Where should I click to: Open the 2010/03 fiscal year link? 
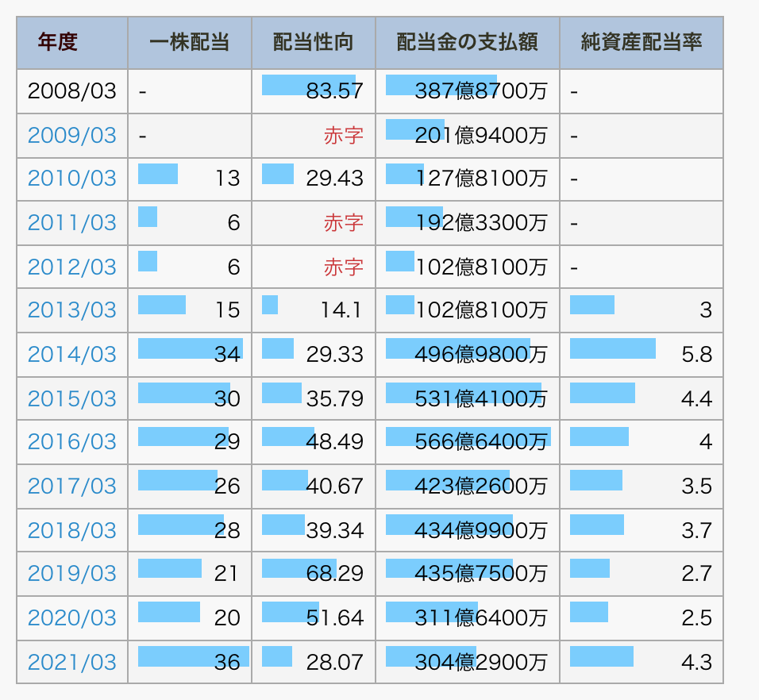[x=71, y=178]
